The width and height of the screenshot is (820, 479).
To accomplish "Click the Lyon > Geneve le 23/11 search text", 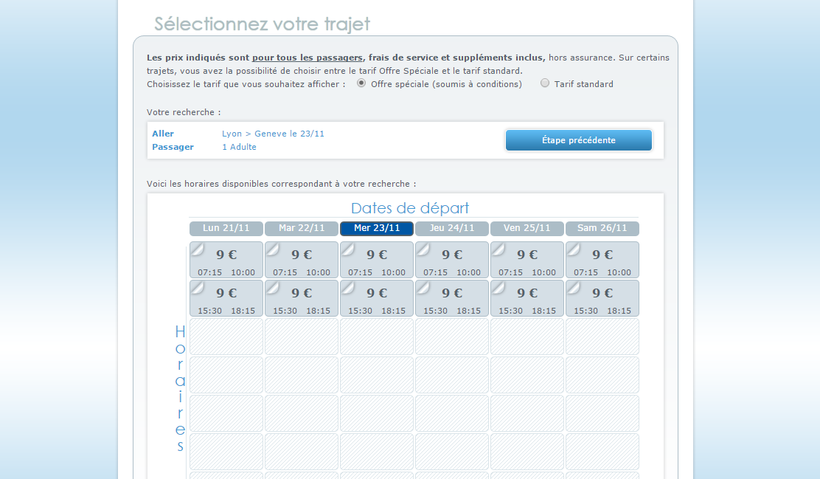I will (x=273, y=134).
